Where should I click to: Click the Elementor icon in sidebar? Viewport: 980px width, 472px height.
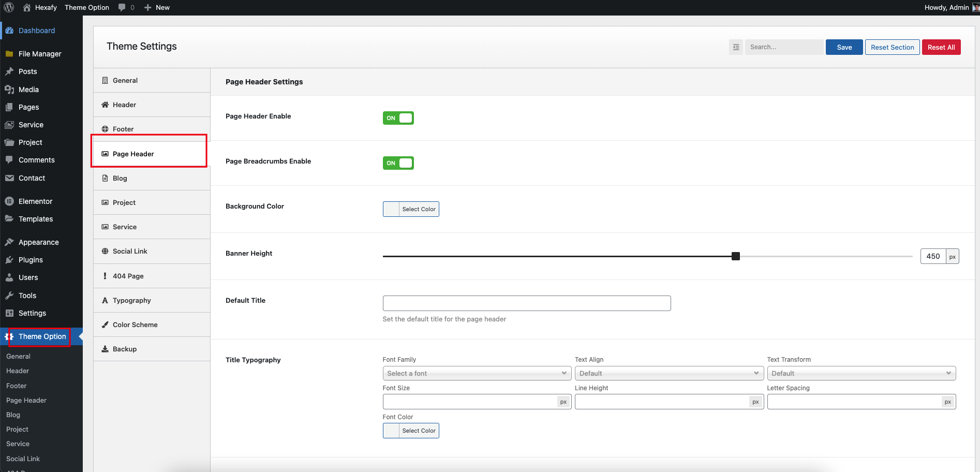click(9, 201)
